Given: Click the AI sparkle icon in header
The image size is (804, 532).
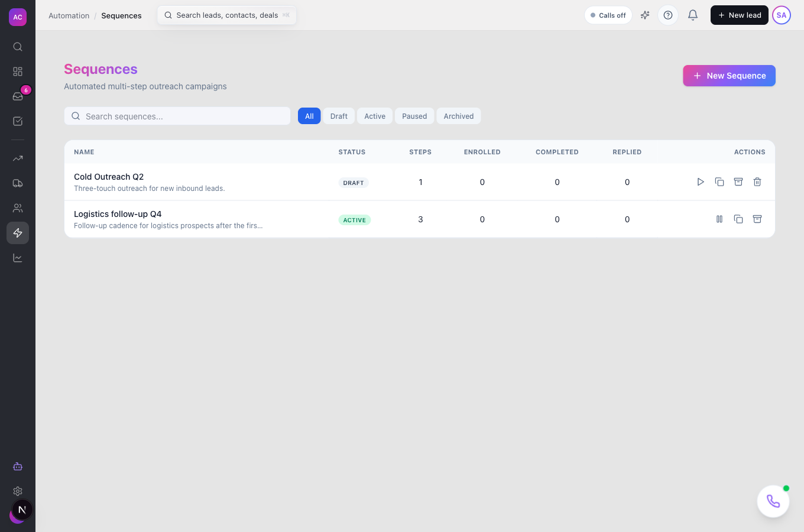Looking at the screenshot, I should (x=645, y=15).
